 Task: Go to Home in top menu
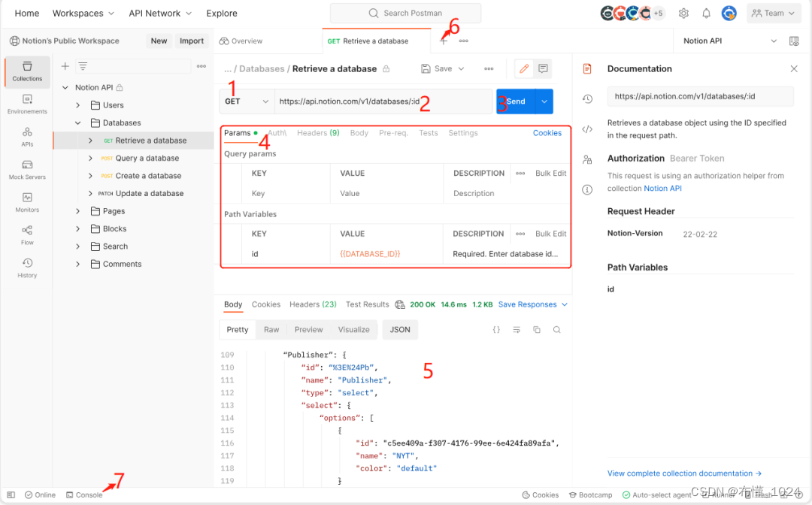click(x=27, y=14)
